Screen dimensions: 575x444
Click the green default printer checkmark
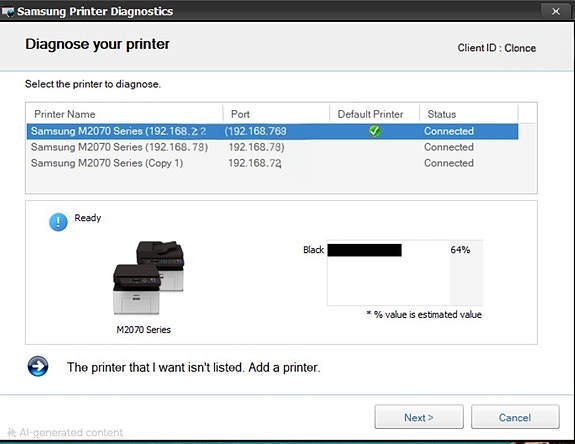coord(374,131)
